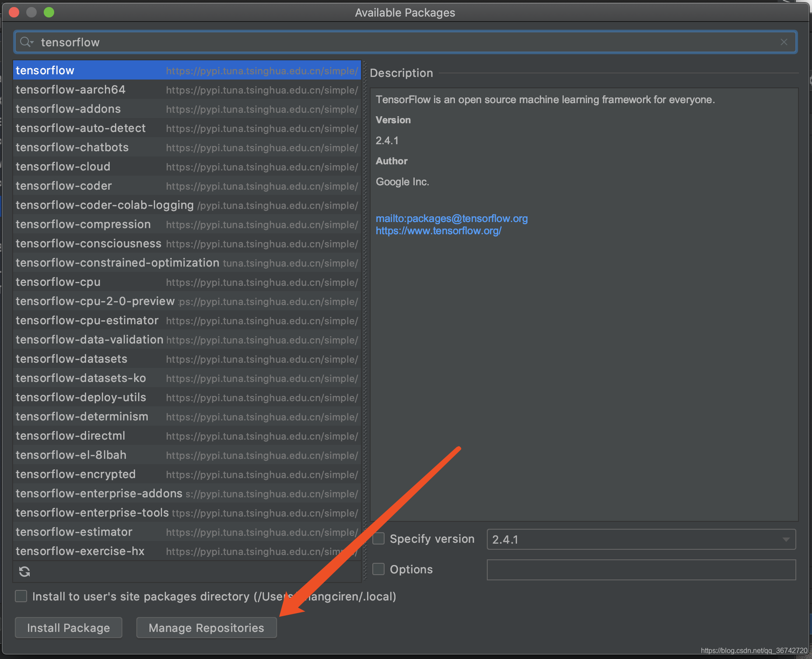This screenshot has width=812, height=659.
Task: Select tensorflow-cpu-2-0-preview package
Action: pos(187,301)
